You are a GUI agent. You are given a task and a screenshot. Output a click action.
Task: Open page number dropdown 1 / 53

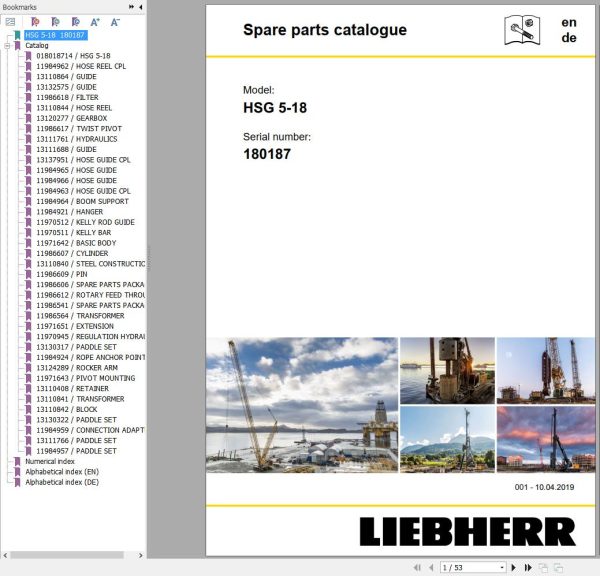point(502,567)
